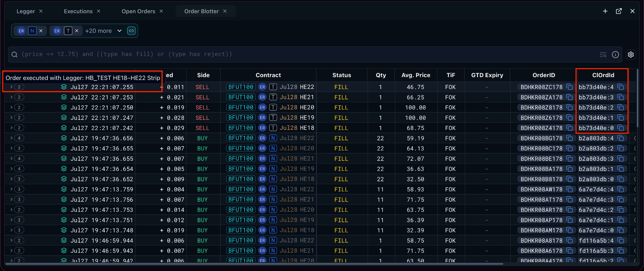Select avg price 59.19 cell
This screenshot has height=271, width=644.
pos(415,138)
